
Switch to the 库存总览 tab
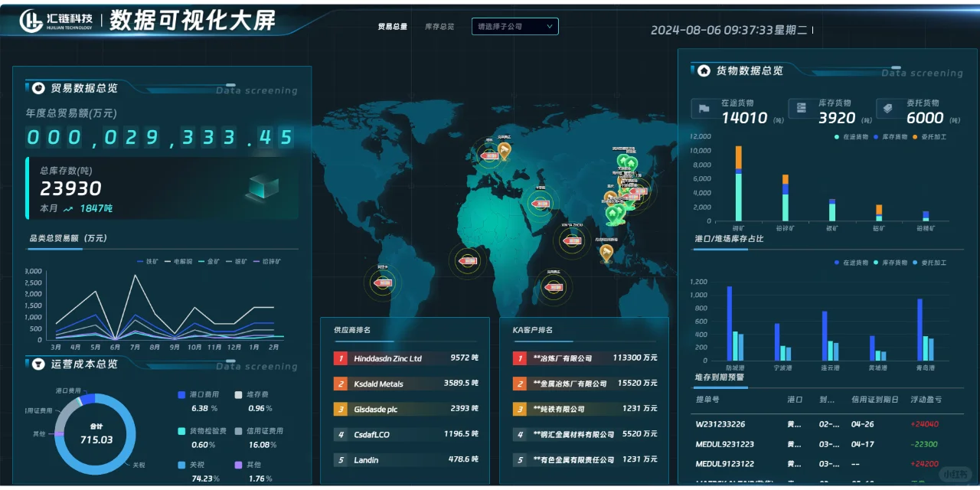[440, 27]
